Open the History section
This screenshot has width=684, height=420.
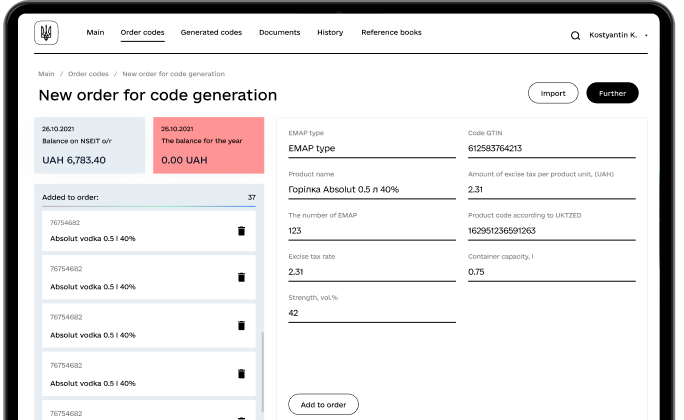click(330, 32)
